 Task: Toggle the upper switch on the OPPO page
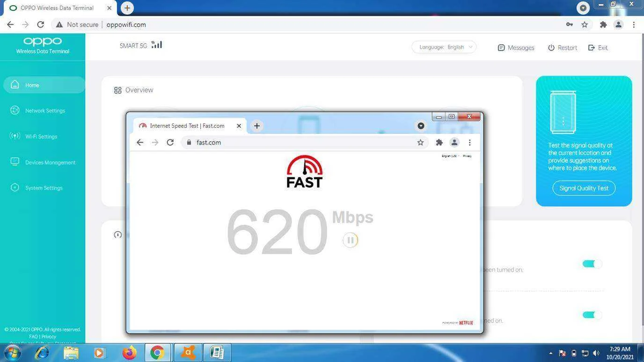pyautogui.click(x=592, y=264)
